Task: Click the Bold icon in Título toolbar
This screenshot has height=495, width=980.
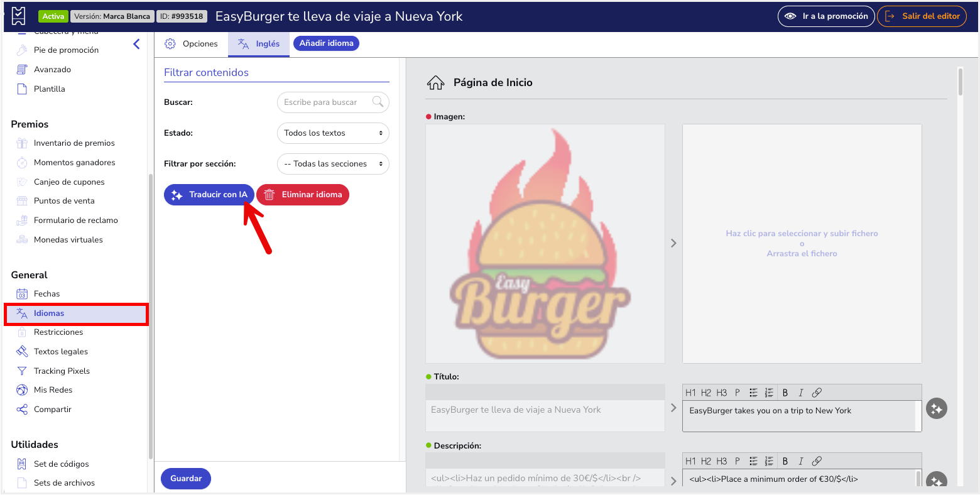Action: [785, 393]
